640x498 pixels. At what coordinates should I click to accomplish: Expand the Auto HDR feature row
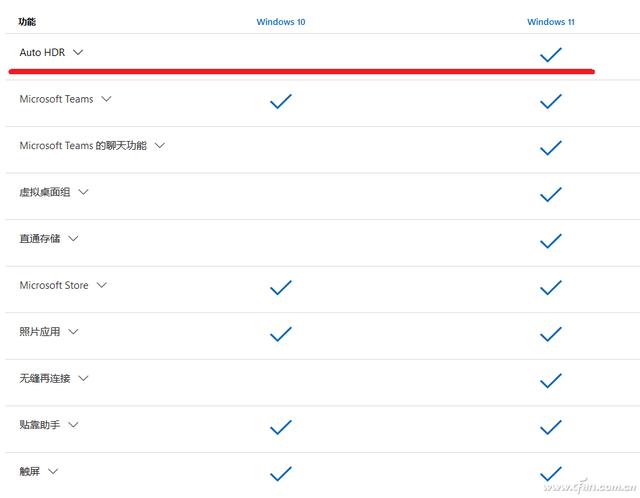pyautogui.click(x=78, y=52)
